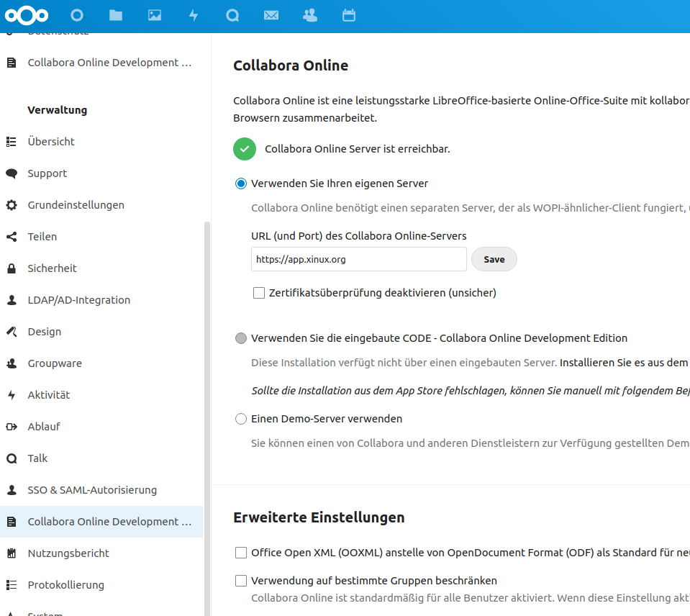Open the Mail envelope icon
The width and height of the screenshot is (690, 616).
tap(271, 15)
